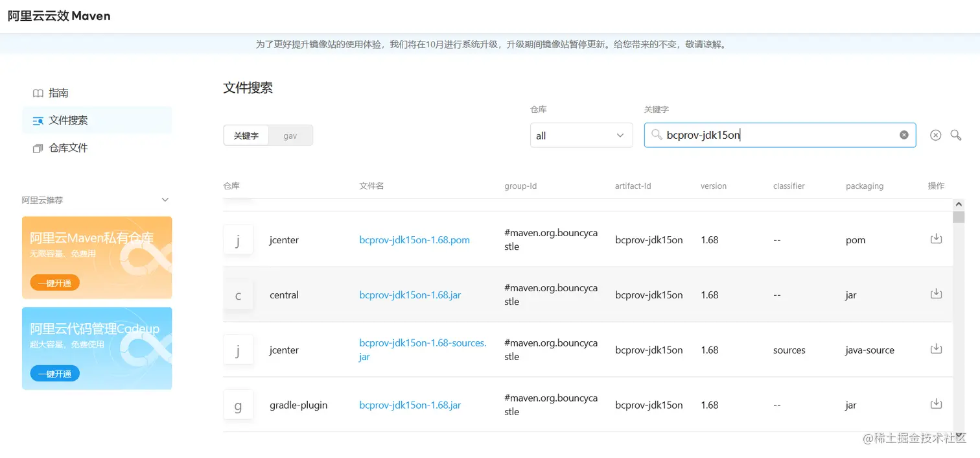980x458 pixels.
Task: Click the 文件名 column header
Action: (x=371, y=186)
